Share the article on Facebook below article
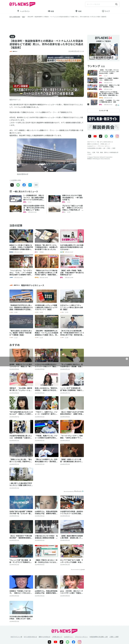Viewport: 129px width, 644px height. coord(24,185)
